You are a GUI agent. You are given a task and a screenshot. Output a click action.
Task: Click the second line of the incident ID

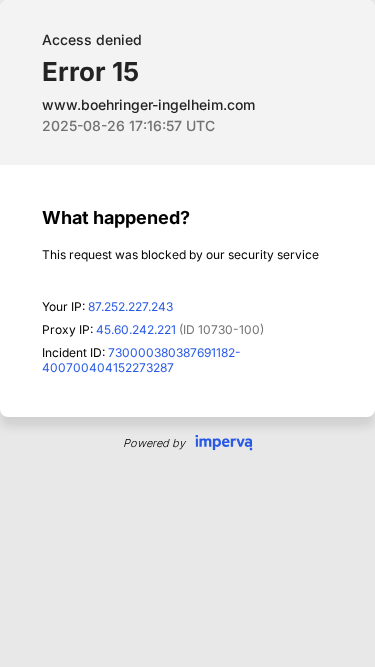click(x=108, y=368)
